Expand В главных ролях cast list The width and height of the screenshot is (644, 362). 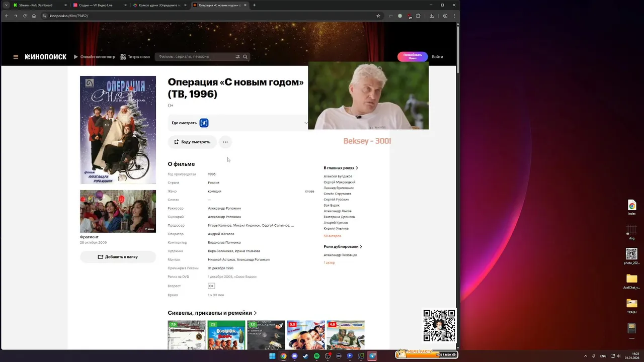[341, 168]
